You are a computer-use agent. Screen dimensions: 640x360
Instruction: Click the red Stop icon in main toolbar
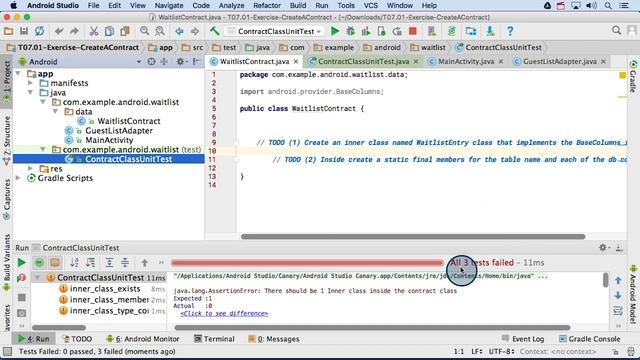(413, 31)
